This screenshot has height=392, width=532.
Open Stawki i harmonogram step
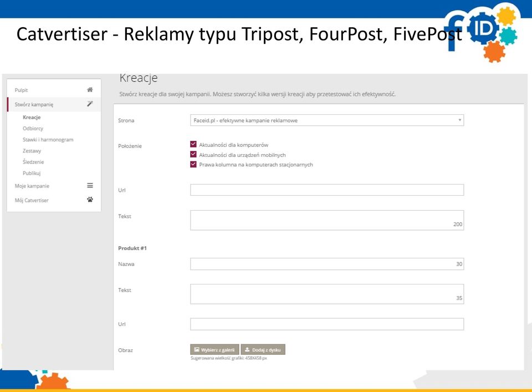tap(48, 140)
